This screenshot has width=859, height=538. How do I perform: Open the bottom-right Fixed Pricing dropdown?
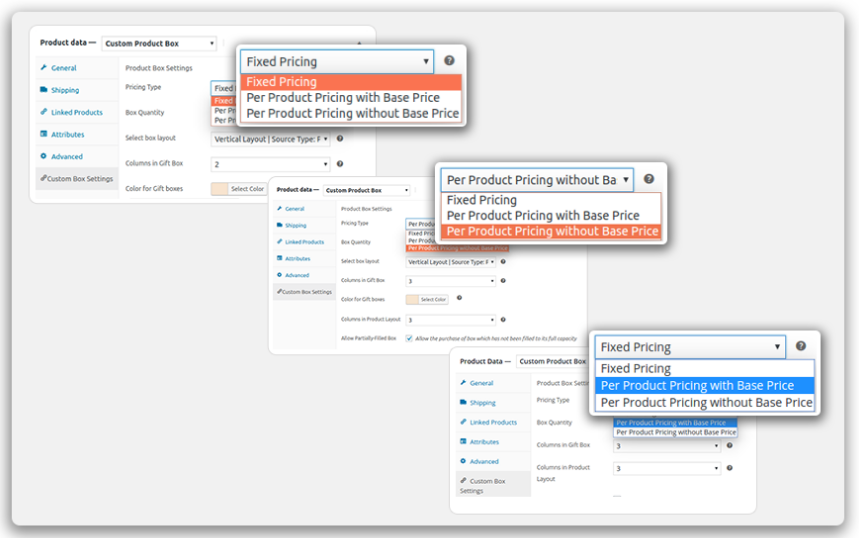click(690, 347)
